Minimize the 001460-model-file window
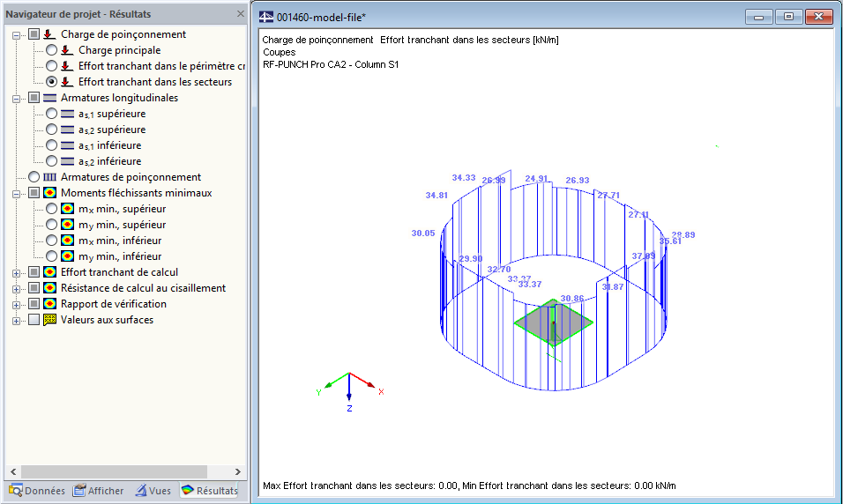 point(759,18)
